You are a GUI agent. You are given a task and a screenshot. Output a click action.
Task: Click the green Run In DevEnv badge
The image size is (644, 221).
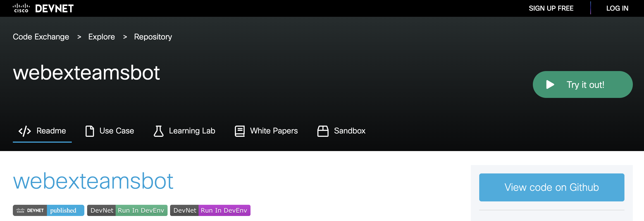click(x=127, y=210)
